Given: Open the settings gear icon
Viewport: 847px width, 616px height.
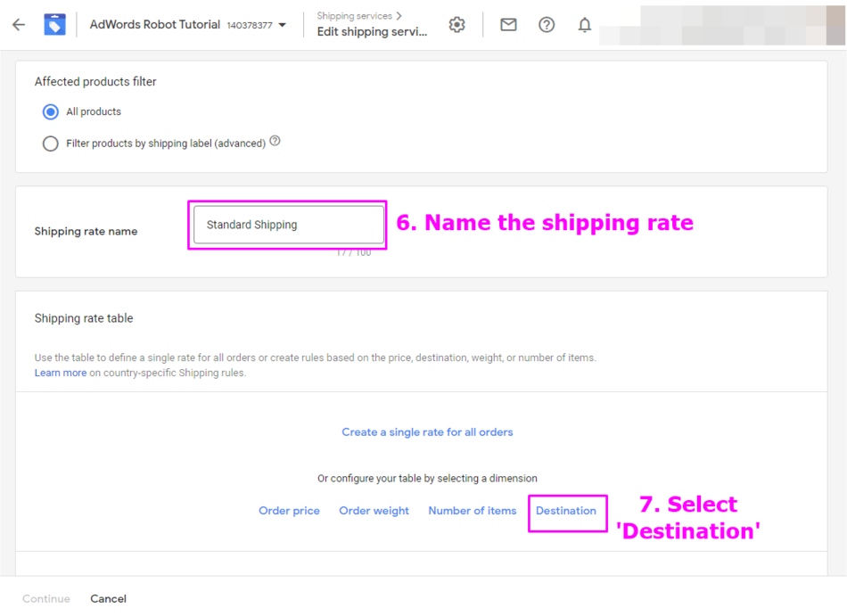Looking at the screenshot, I should coord(457,25).
